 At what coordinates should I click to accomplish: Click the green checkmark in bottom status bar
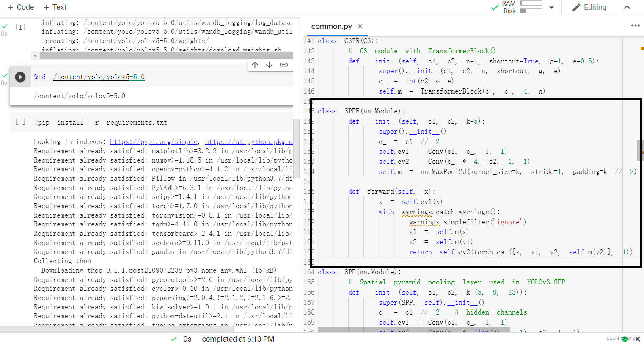pyautogui.click(x=174, y=339)
